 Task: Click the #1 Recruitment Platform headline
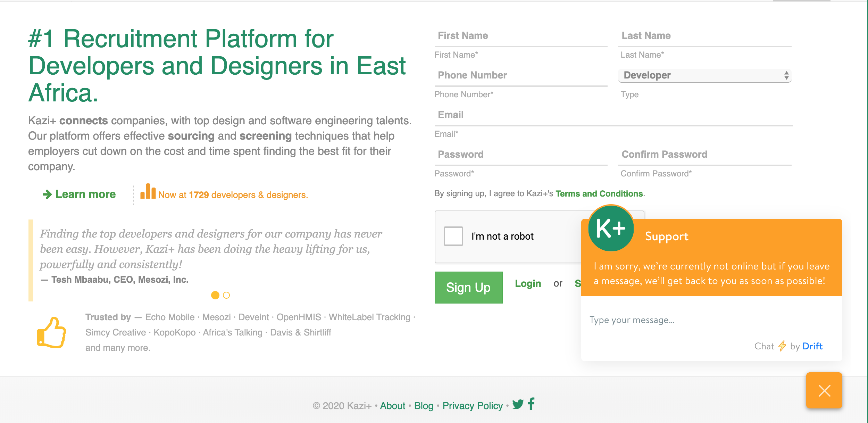click(x=217, y=66)
